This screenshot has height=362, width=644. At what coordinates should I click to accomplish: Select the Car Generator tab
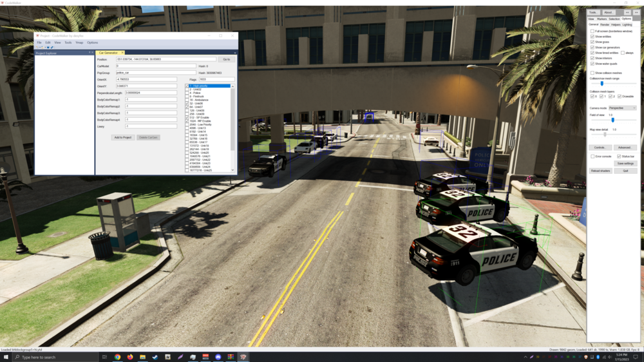click(x=108, y=53)
